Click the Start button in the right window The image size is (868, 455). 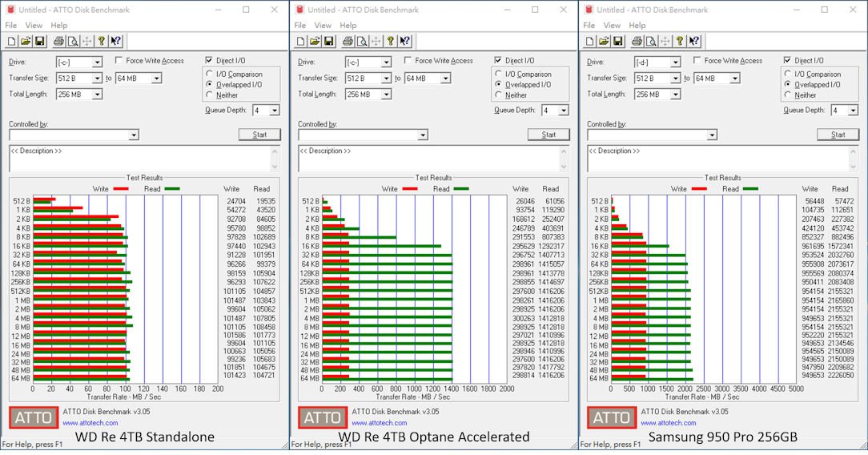click(838, 135)
